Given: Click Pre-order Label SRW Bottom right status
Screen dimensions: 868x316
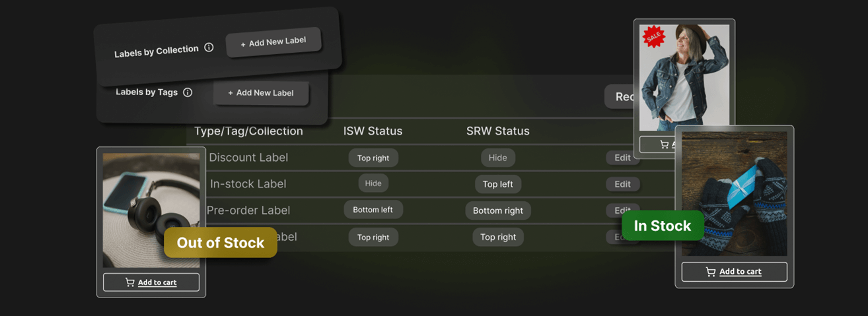Looking at the screenshot, I should tap(497, 210).
